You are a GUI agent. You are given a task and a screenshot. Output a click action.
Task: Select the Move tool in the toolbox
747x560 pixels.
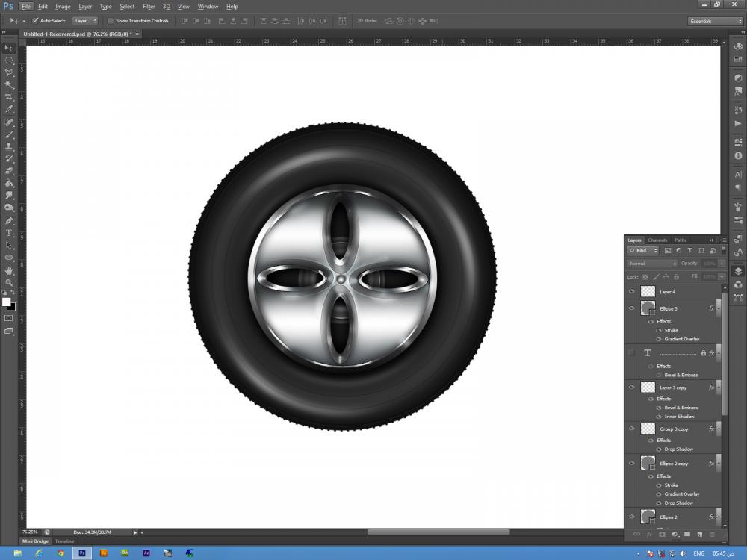point(9,48)
